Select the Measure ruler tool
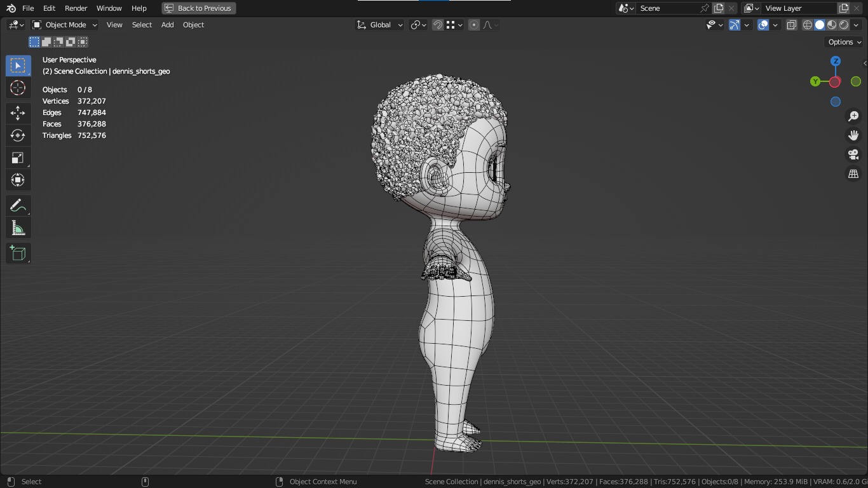 [x=18, y=228]
